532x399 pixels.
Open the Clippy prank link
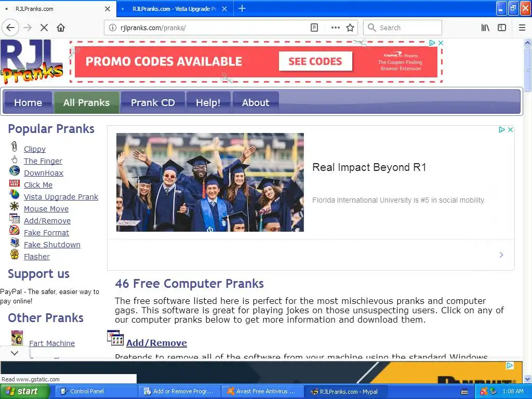point(35,149)
